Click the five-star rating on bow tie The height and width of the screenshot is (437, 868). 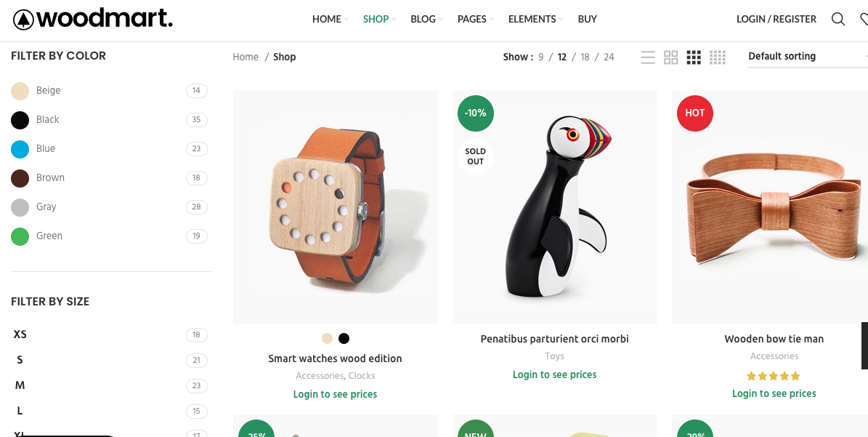point(774,376)
